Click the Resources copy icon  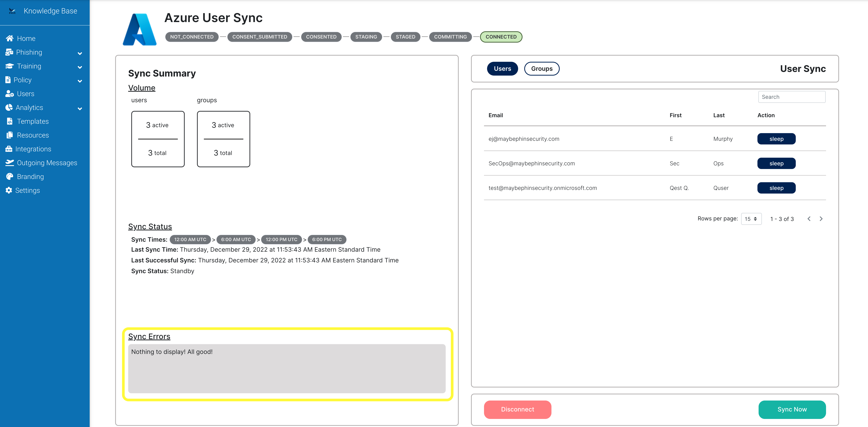coord(10,135)
